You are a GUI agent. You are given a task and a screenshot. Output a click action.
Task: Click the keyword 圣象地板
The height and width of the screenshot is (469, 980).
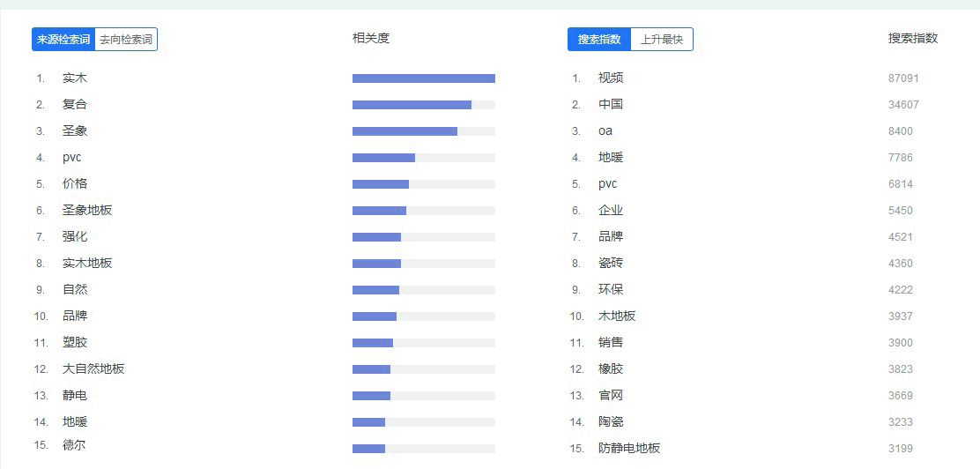87,211
